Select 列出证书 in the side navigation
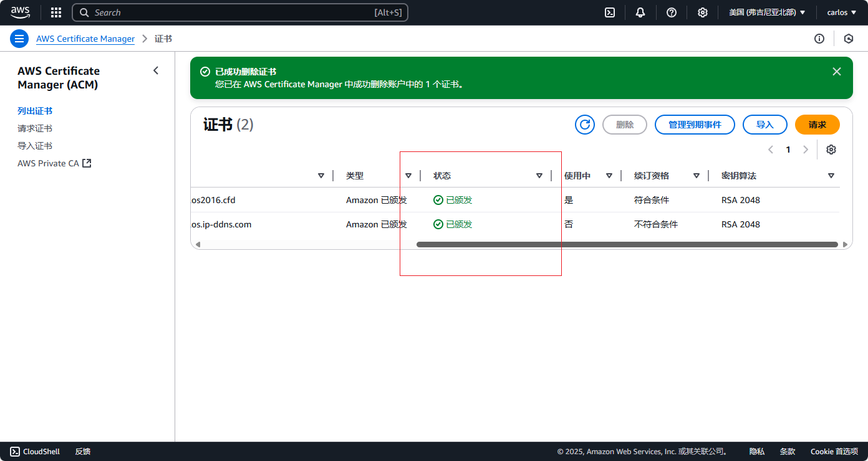This screenshot has height=461, width=868. click(x=35, y=111)
